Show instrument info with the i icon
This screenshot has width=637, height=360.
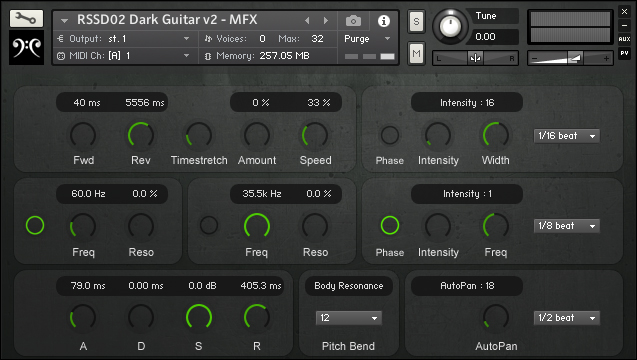384,21
